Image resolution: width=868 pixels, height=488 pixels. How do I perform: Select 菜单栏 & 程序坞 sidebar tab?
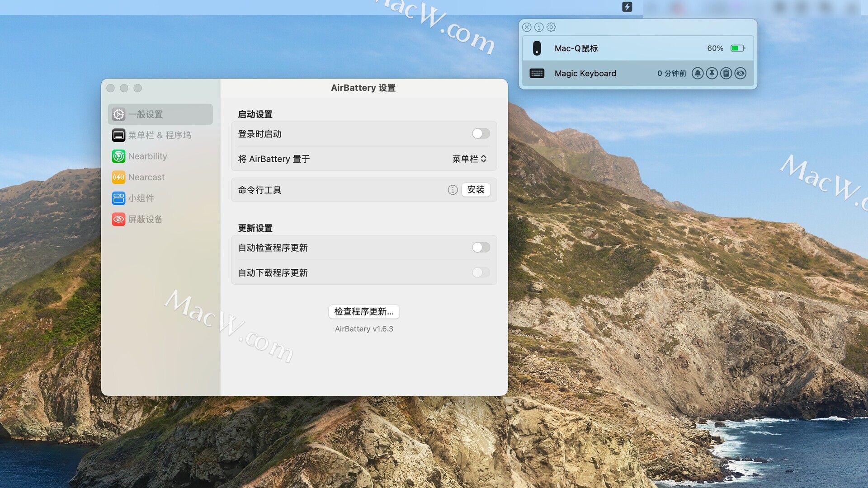(x=160, y=135)
